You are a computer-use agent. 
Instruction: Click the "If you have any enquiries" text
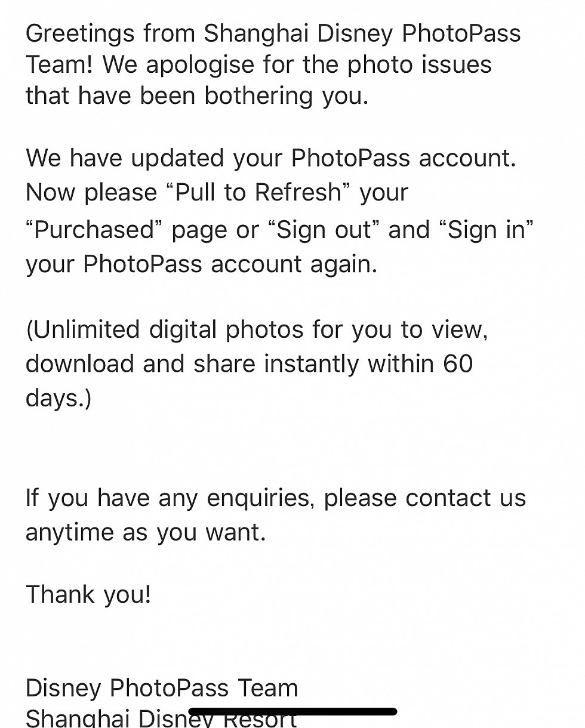170,498
